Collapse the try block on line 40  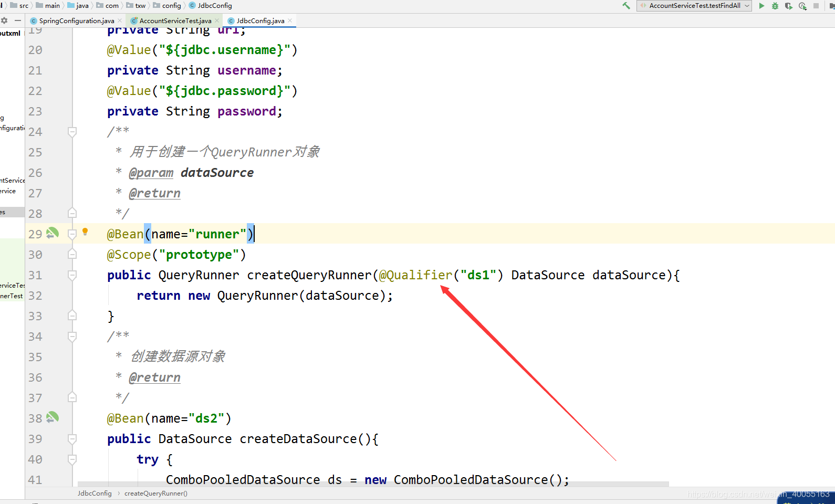coord(72,459)
